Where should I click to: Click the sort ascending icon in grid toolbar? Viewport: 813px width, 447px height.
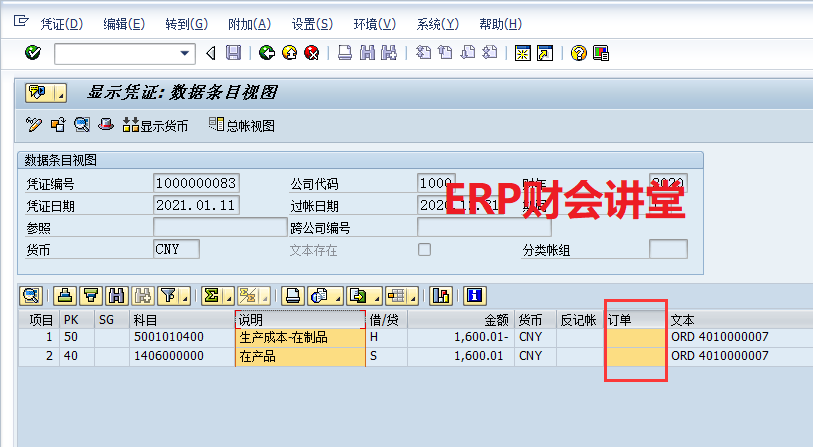(65, 295)
